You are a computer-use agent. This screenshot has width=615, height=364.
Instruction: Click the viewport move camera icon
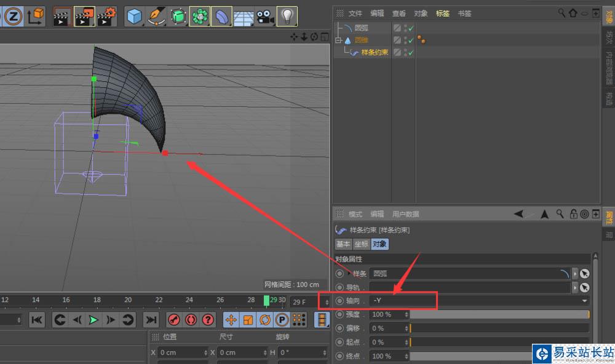pos(294,37)
